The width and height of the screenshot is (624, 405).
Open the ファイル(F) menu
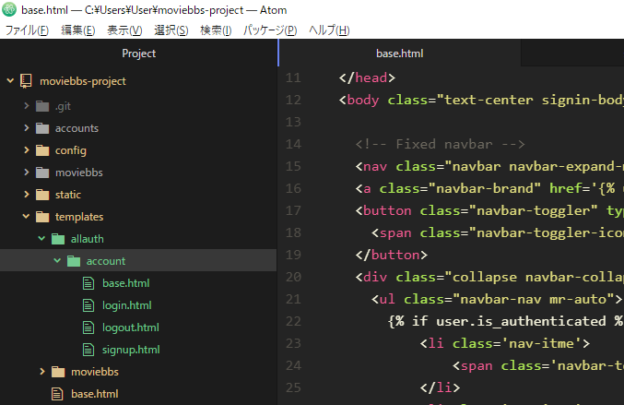pyautogui.click(x=26, y=30)
